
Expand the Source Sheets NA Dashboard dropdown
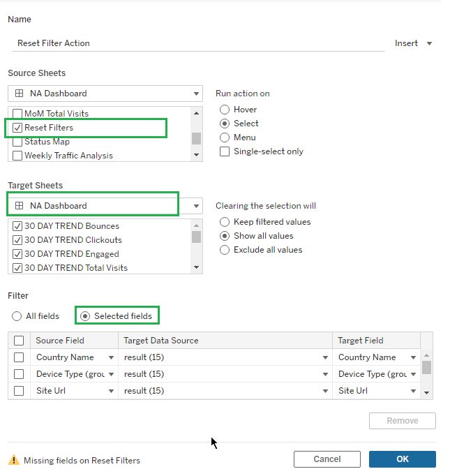[197, 94]
